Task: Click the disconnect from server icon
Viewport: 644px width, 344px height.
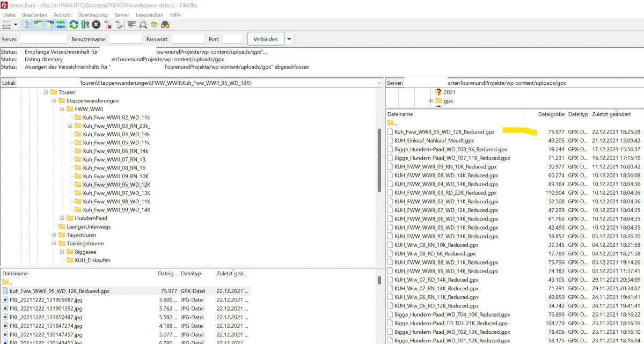Action: point(108,25)
